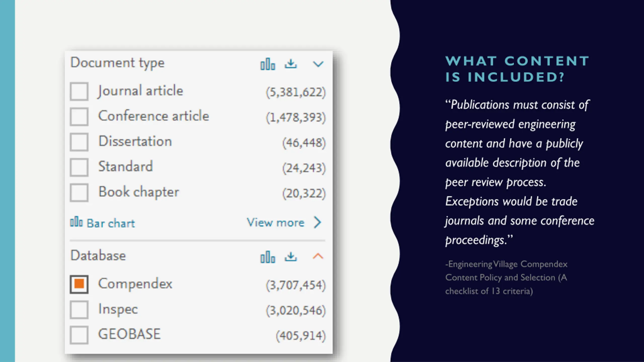Download Database facet data
Screen dimensions: 644x362
pyautogui.click(x=291, y=257)
